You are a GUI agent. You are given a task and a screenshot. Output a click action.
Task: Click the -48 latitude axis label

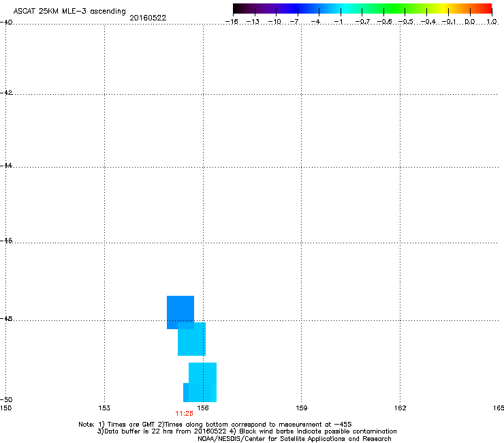point(6,318)
